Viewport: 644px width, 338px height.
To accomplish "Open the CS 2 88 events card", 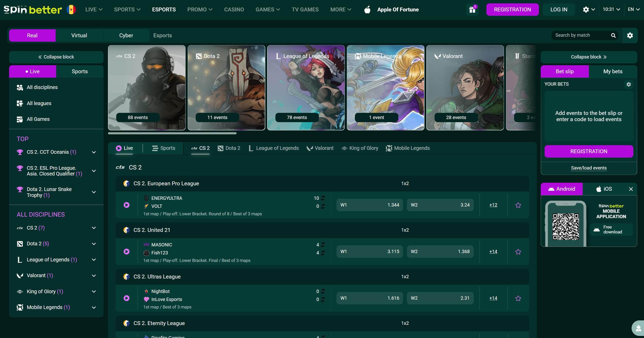I will [x=147, y=88].
